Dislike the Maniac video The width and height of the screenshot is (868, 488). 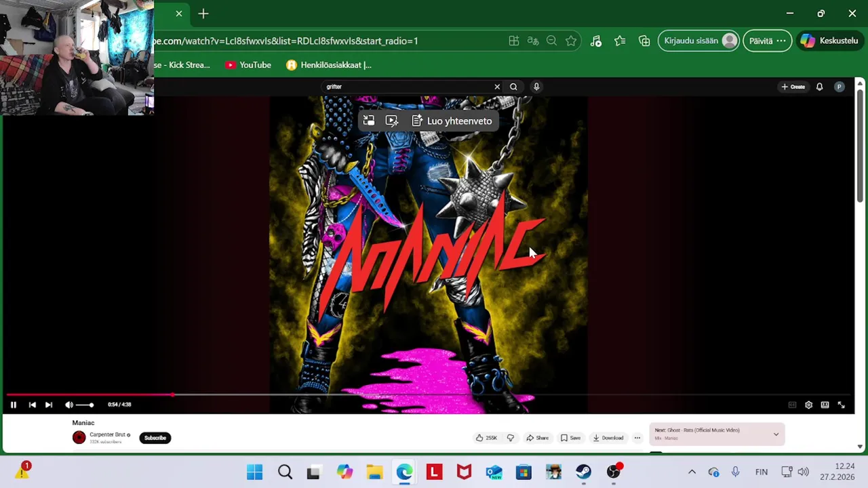click(511, 438)
